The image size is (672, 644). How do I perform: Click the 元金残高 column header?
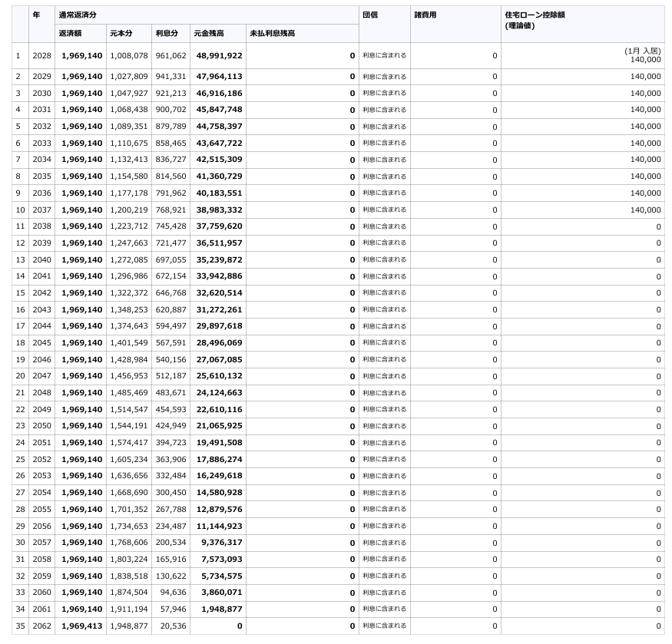[x=209, y=34]
